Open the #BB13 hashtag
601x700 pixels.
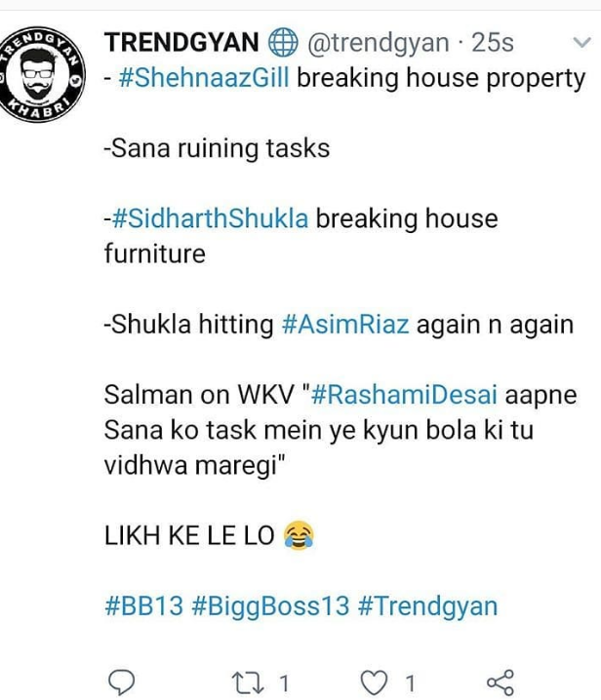(143, 606)
